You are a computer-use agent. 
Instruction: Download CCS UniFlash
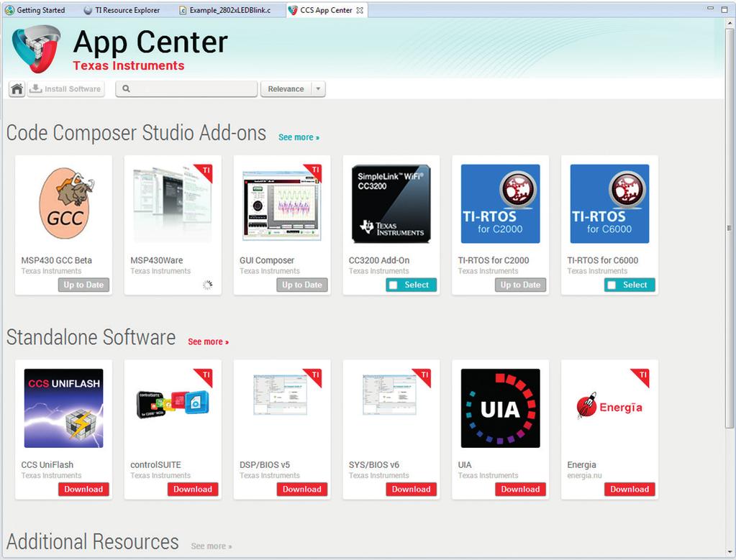(x=83, y=489)
